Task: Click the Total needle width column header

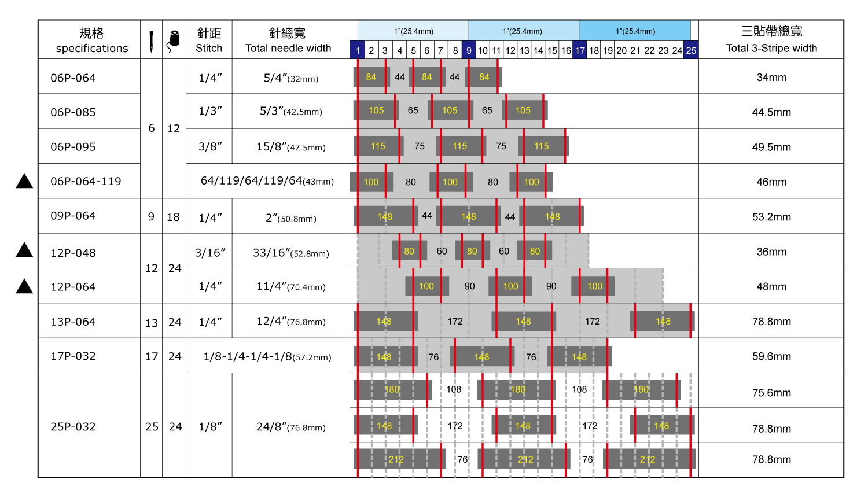Action: (288, 40)
